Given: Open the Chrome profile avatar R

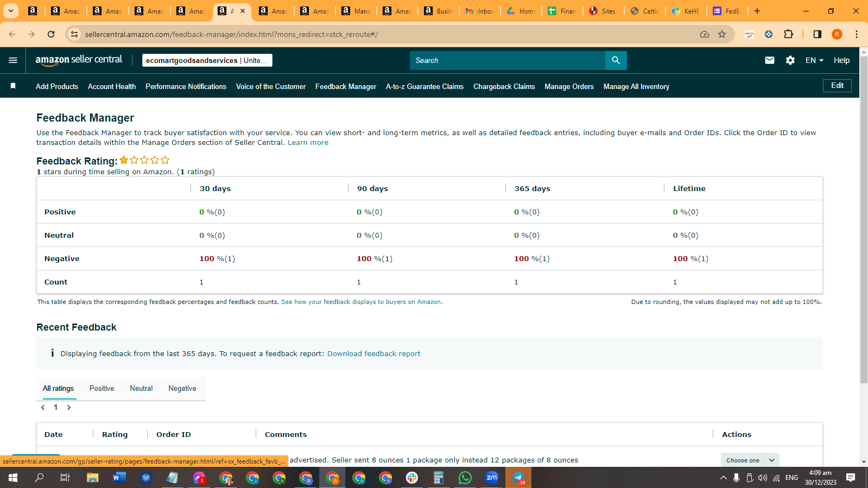Looking at the screenshot, I should click(837, 34).
